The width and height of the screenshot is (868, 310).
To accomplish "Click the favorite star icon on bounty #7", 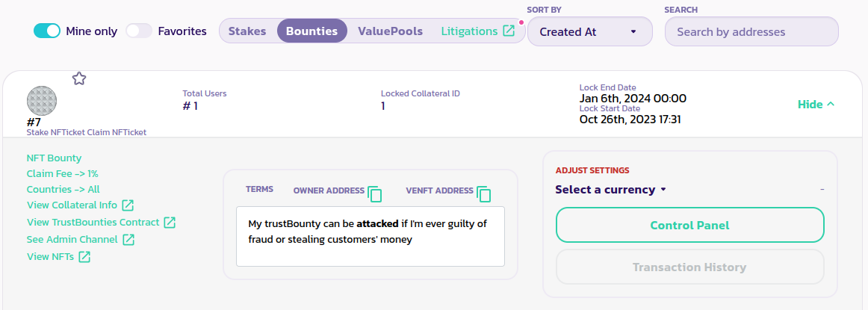I will tap(79, 78).
